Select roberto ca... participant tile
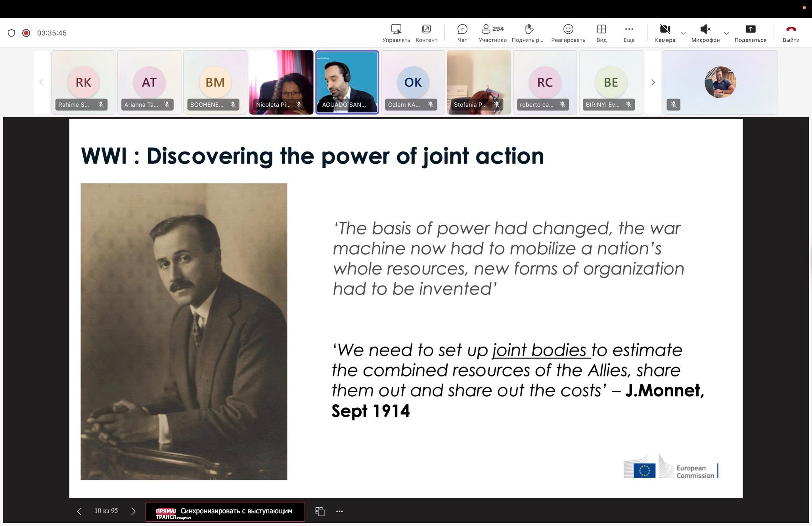This screenshot has width=812, height=526. 545,82
